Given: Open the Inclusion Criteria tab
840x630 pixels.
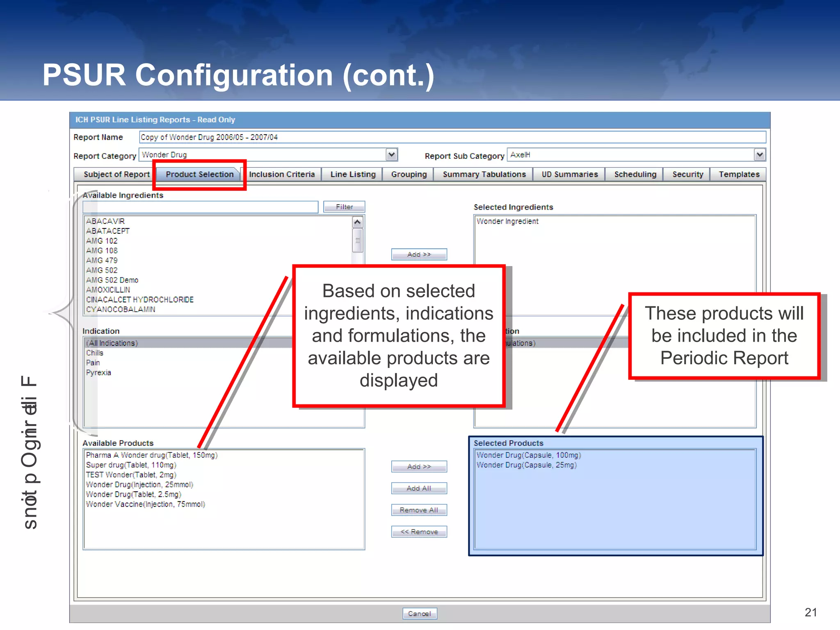Looking at the screenshot, I should pos(282,174).
